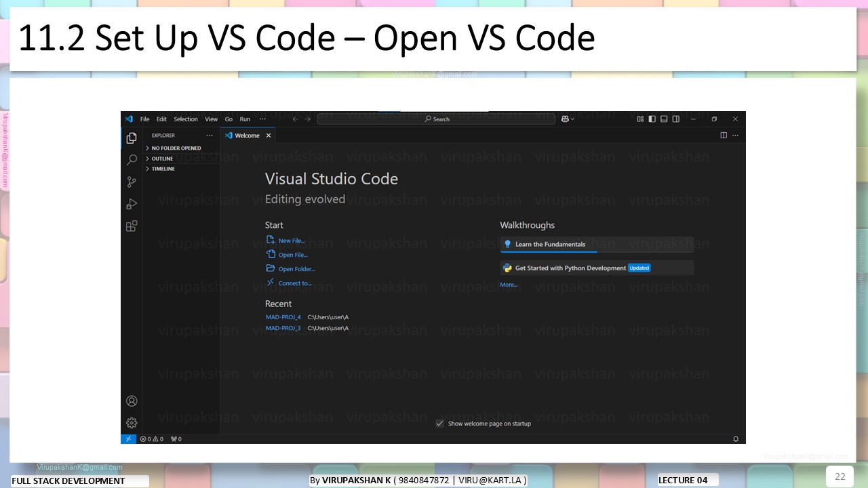The width and height of the screenshot is (868, 488).
Task: Open the Explorer view in activity bar
Action: tap(132, 138)
